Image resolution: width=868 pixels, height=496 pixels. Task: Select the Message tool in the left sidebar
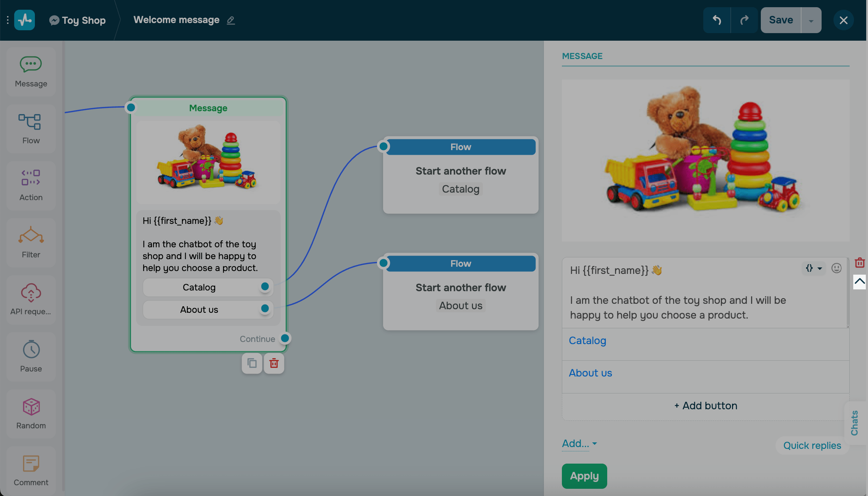tap(31, 71)
